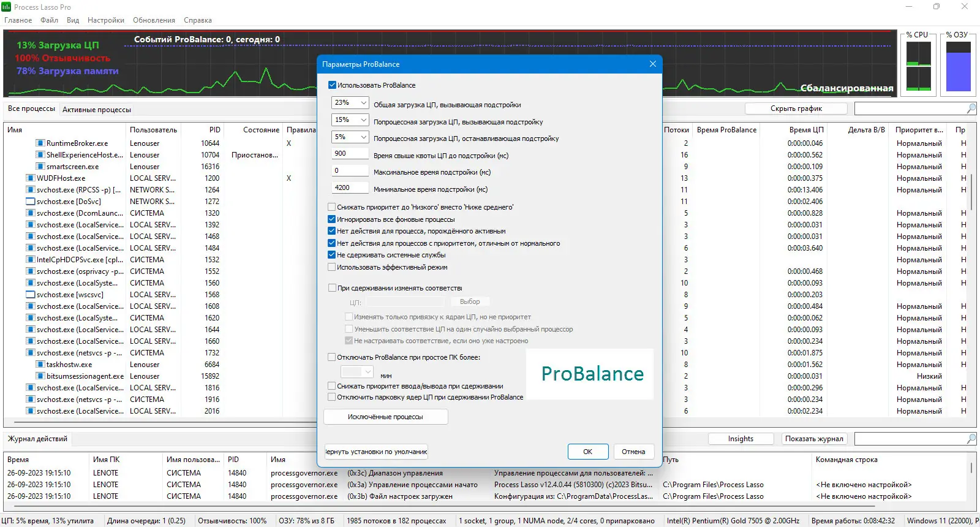Edit the 900 ms over-quota time field
The image size is (980, 527).
pos(350,154)
